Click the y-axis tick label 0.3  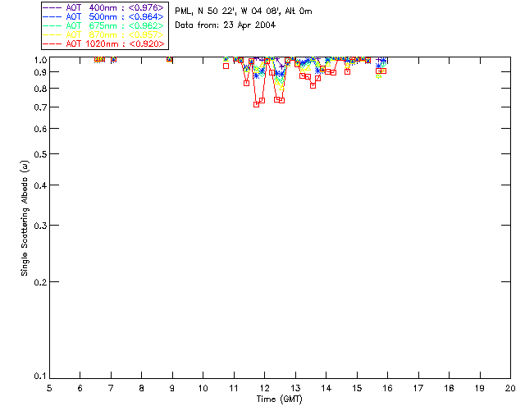40,226
